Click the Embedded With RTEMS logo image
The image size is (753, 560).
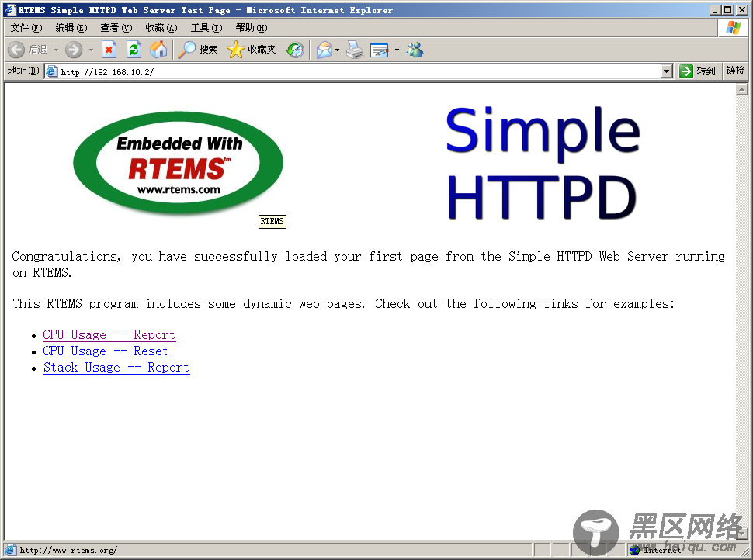click(179, 163)
